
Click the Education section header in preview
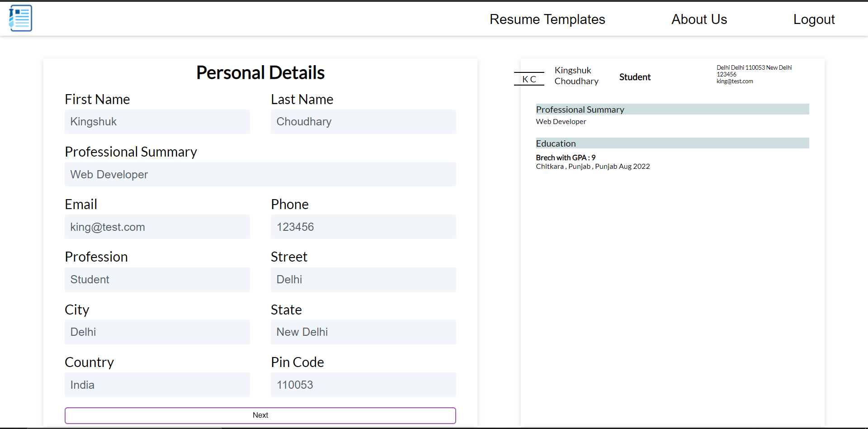(x=672, y=143)
